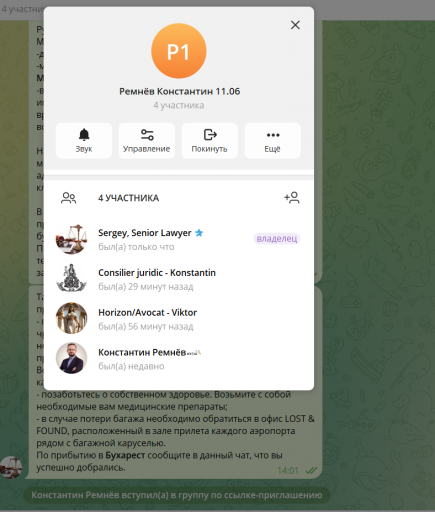Click the 14:01 message timestamp
Image resolution: width=435 pixels, height=512 pixels.
(x=288, y=470)
